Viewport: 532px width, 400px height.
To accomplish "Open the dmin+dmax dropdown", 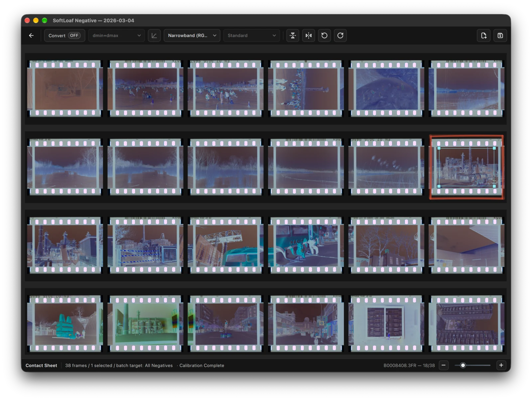I will pyautogui.click(x=116, y=36).
